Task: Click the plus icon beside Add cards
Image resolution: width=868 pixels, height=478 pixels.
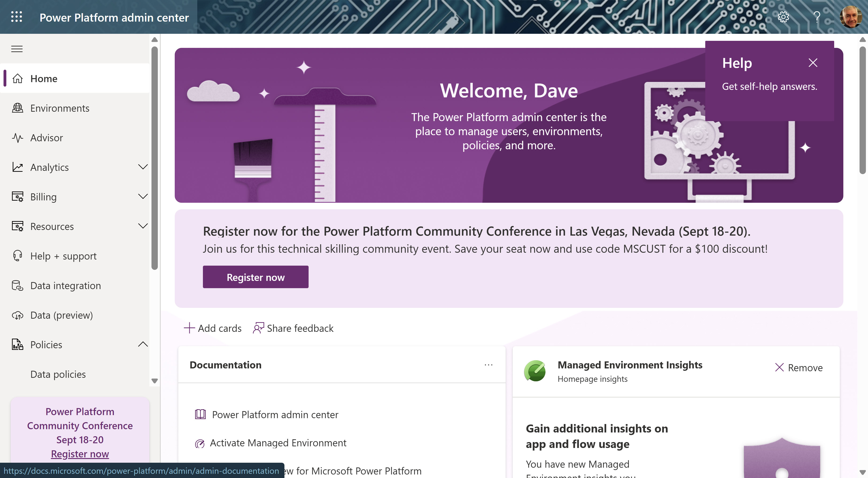Action: coord(189,328)
